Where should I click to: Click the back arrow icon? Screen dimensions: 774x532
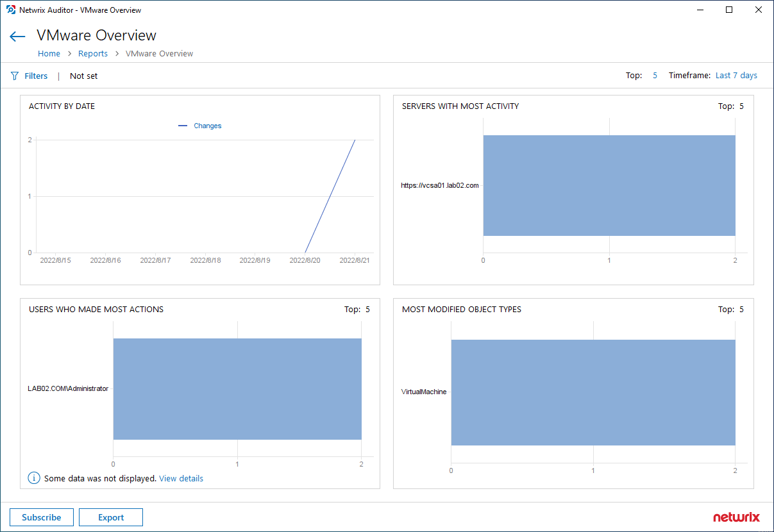click(x=17, y=37)
